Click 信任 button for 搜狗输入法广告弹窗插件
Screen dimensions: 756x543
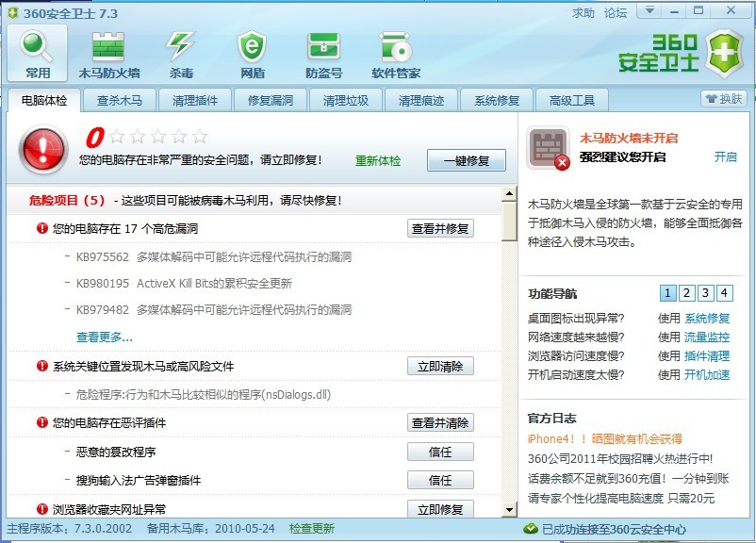tap(440, 480)
